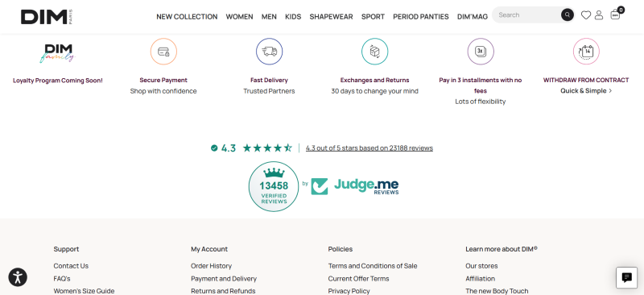Open the Our stores link
Viewport: 644px width, 295px height.
click(481, 266)
